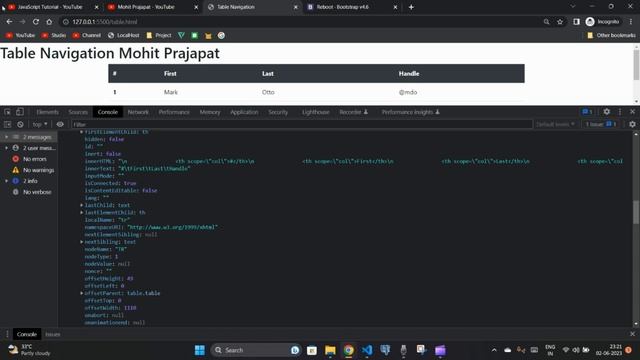
Task: Open the Lighthouse panel tab
Action: point(316,112)
